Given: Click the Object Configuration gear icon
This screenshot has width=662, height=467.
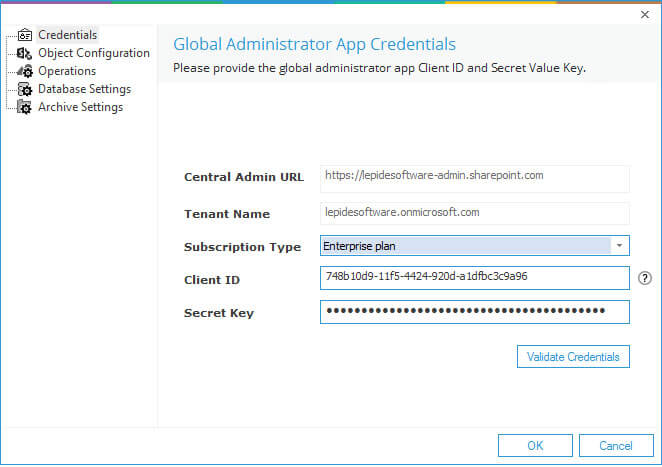Looking at the screenshot, I should [26, 53].
